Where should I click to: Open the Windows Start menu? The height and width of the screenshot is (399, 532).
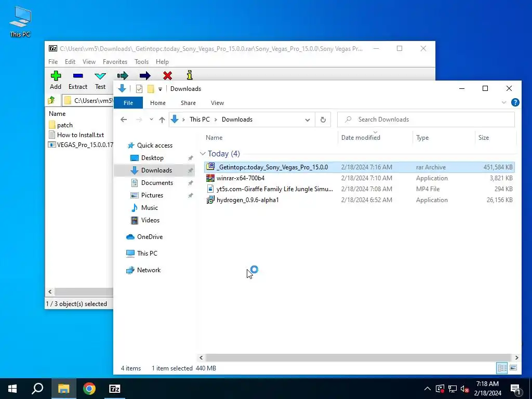12,389
